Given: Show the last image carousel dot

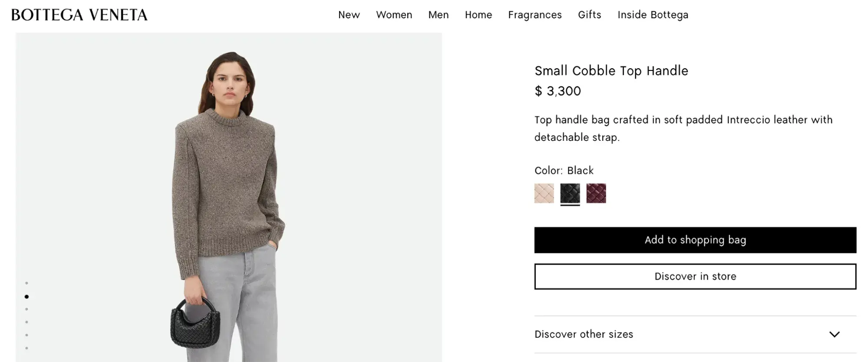Looking at the screenshot, I should pyautogui.click(x=26, y=348).
